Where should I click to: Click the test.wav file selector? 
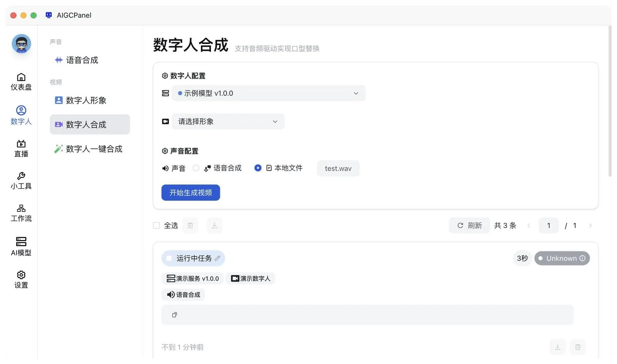tap(338, 168)
